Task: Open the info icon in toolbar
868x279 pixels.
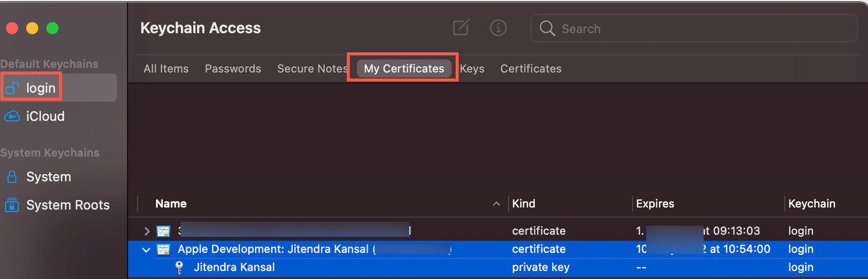Action: (498, 28)
